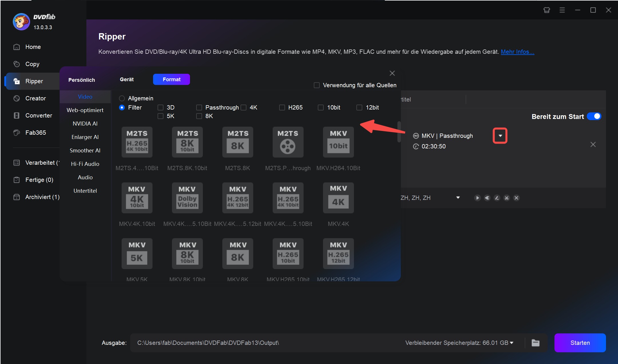The height and width of the screenshot is (364, 618).
Task: Select the NVIDIA AI category
Action: tap(85, 124)
